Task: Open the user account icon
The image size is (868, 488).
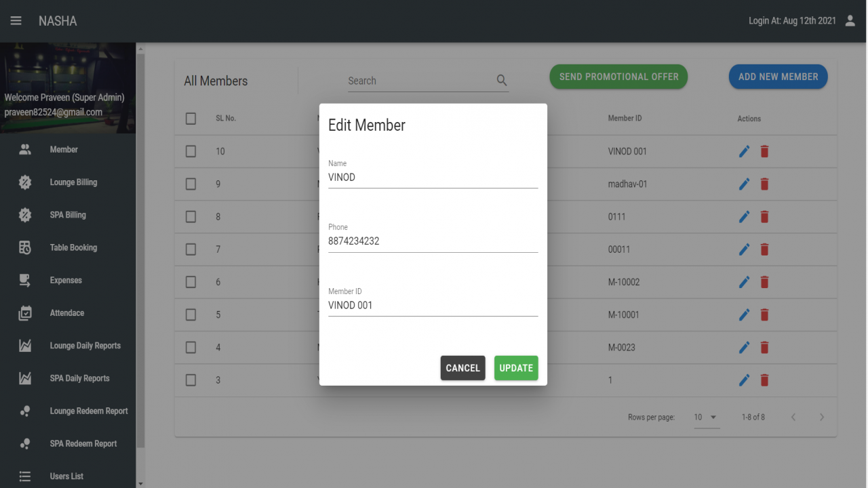Action: click(850, 21)
